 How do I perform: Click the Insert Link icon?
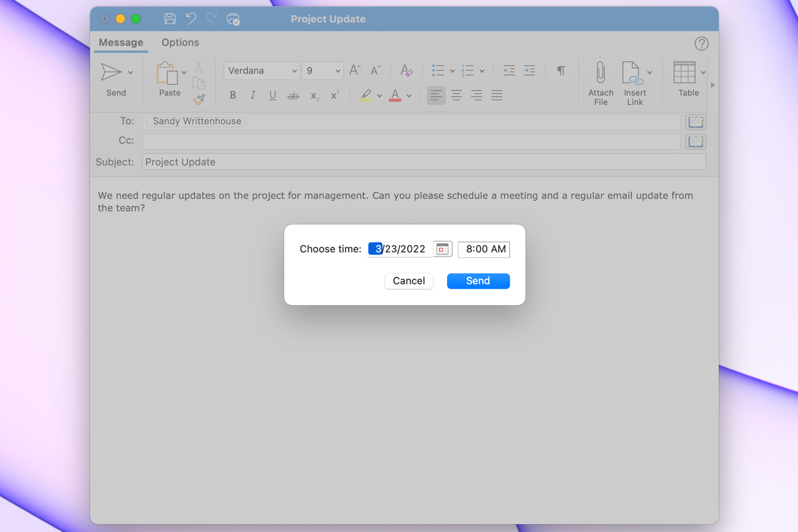pyautogui.click(x=633, y=73)
